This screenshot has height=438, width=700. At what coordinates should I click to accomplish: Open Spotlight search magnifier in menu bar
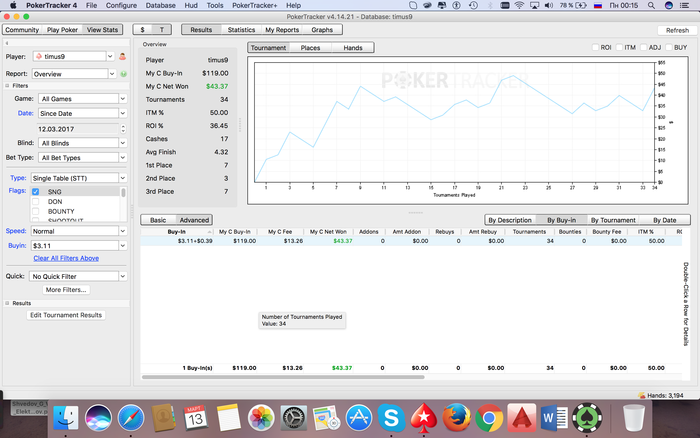[x=651, y=5]
